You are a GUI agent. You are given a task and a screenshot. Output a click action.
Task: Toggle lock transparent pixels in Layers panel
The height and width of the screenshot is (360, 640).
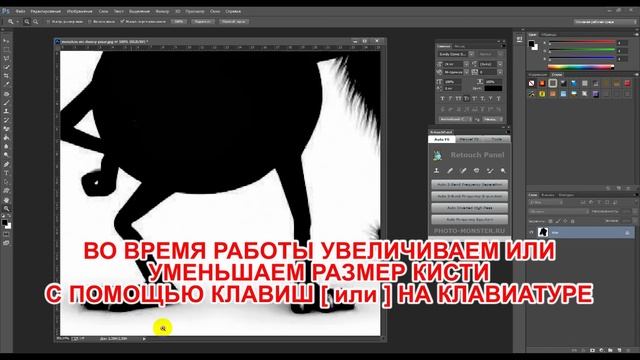[x=551, y=221]
